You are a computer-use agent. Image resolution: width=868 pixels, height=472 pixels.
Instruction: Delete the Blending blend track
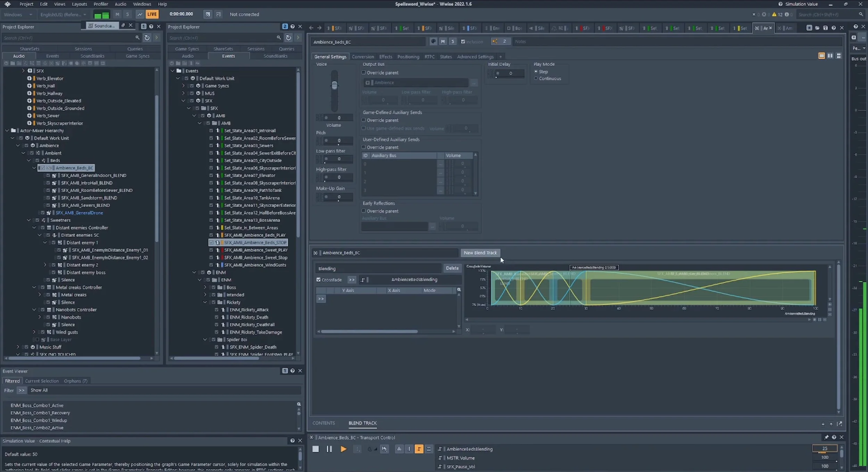(x=452, y=268)
